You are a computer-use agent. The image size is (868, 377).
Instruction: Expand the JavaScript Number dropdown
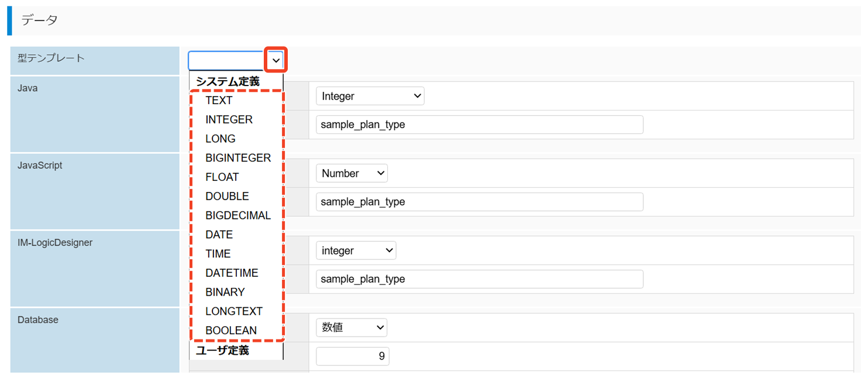coord(352,173)
